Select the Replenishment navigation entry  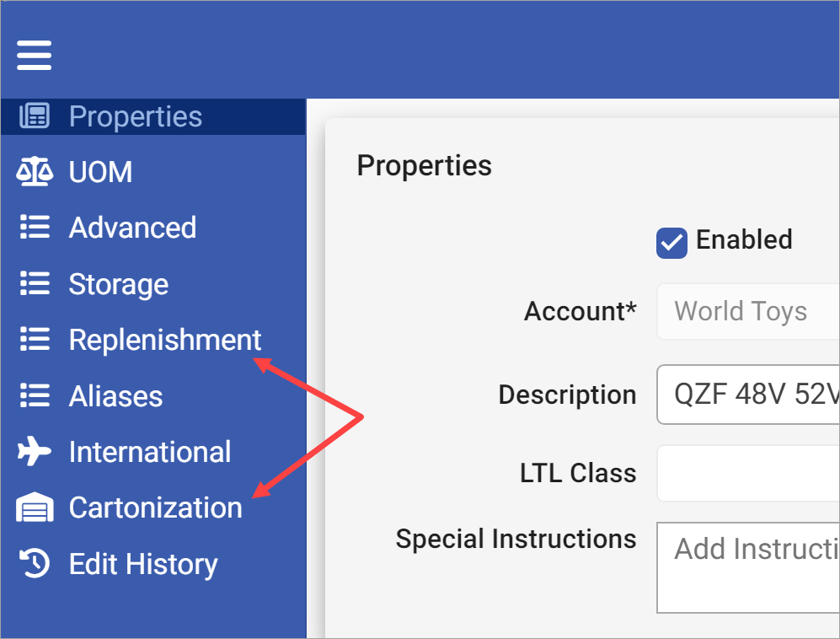164,340
